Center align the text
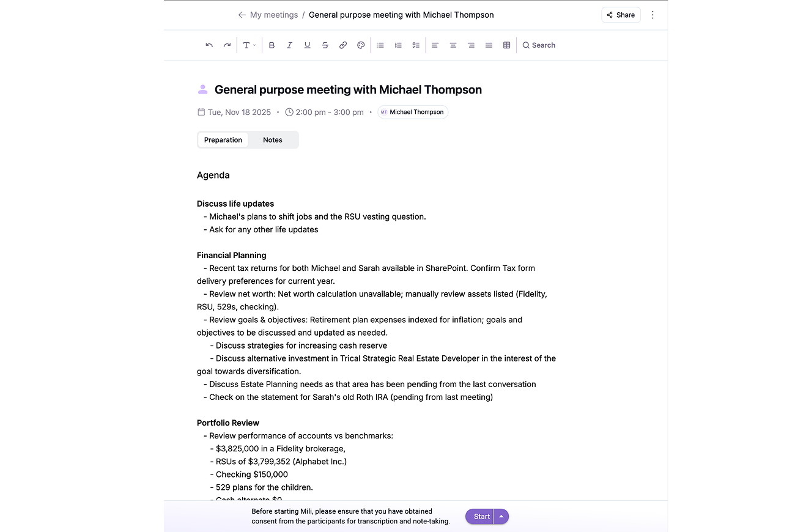The image size is (795, 532). pos(453,45)
